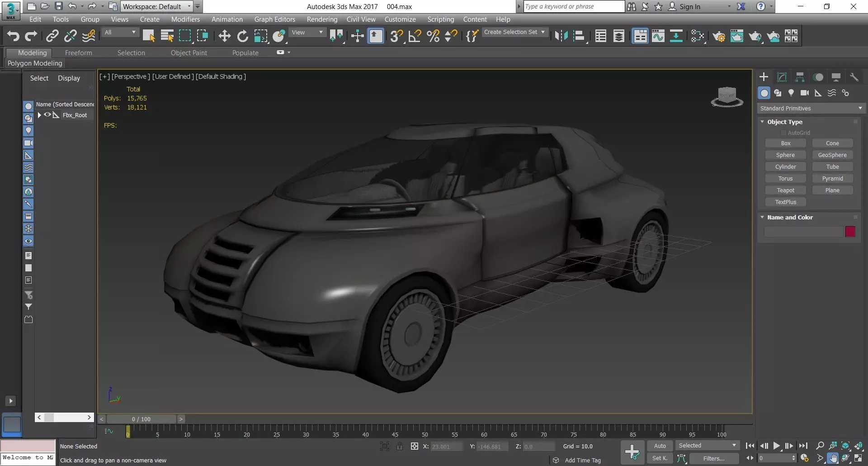The height and width of the screenshot is (466, 868).
Task: Open Create Selection Set dropdown
Action: point(514,32)
